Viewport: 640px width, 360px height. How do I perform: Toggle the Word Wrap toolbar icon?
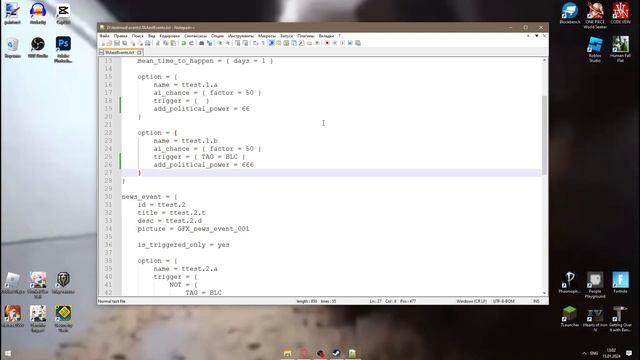pyautogui.click(x=255, y=43)
